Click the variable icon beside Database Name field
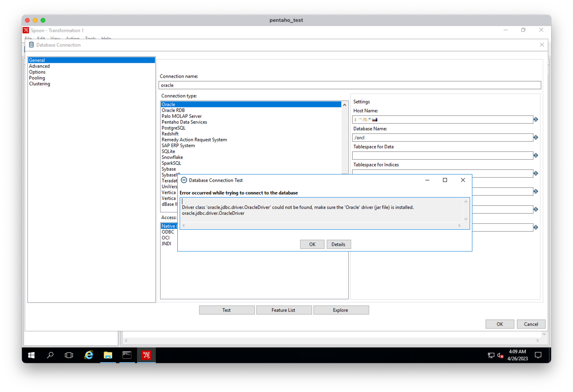573x392 pixels. click(x=536, y=137)
